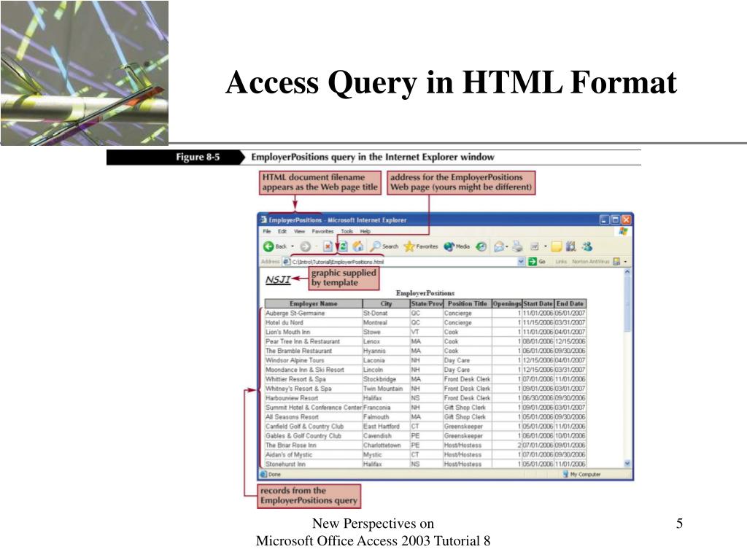Click the Windows flag logo

click(x=623, y=231)
